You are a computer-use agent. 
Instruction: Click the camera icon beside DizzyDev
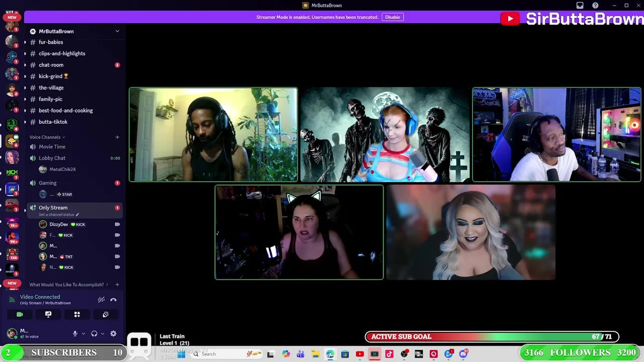coord(117,224)
